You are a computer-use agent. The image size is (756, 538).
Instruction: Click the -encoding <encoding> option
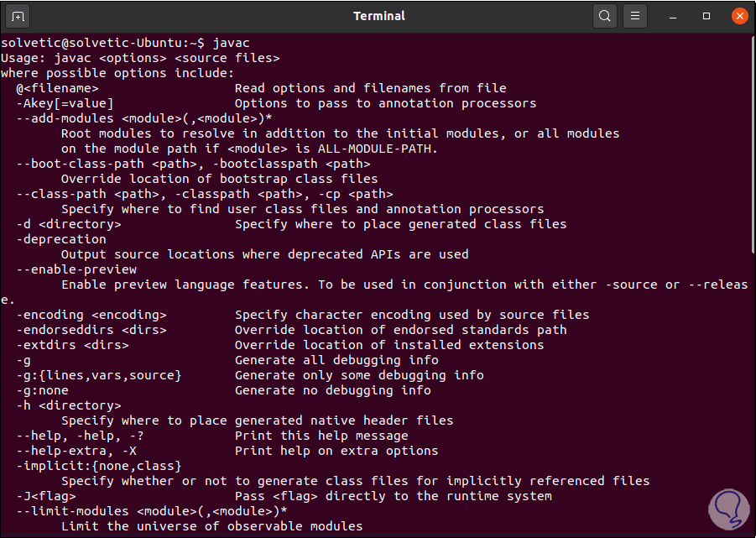(91, 315)
